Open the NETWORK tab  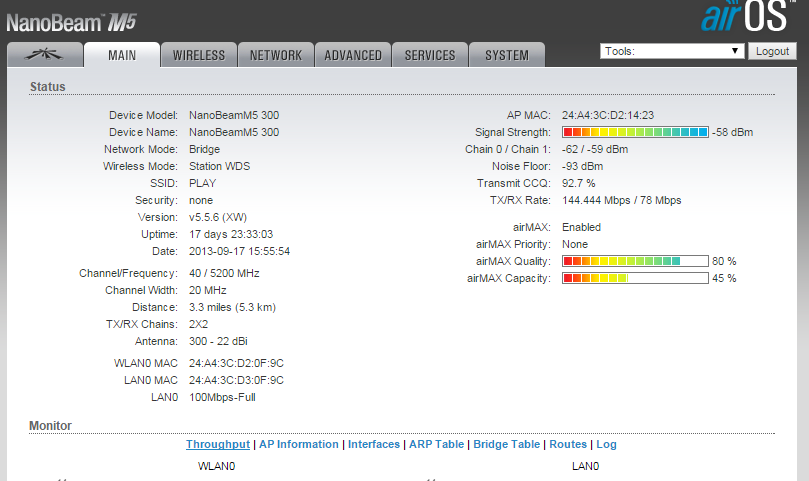(x=276, y=55)
